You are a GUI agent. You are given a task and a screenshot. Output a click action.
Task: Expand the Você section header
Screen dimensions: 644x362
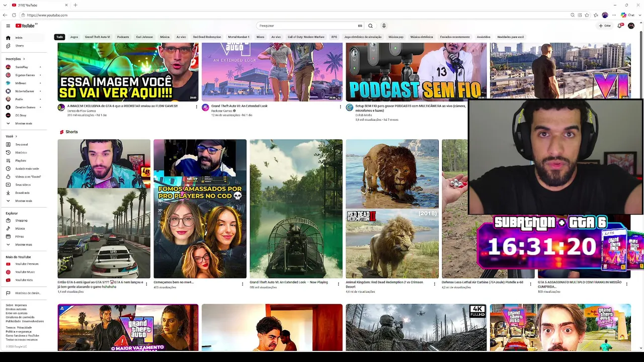coord(12,136)
